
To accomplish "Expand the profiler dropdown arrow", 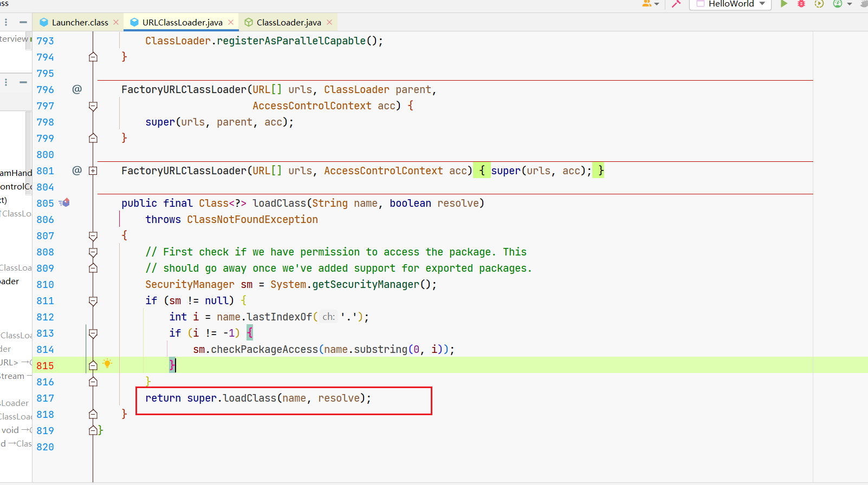I will tap(849, 4).
